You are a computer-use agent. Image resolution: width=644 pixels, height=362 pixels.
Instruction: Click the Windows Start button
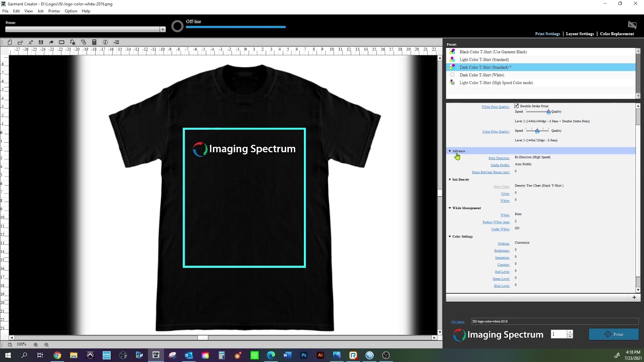pos(8,355)
